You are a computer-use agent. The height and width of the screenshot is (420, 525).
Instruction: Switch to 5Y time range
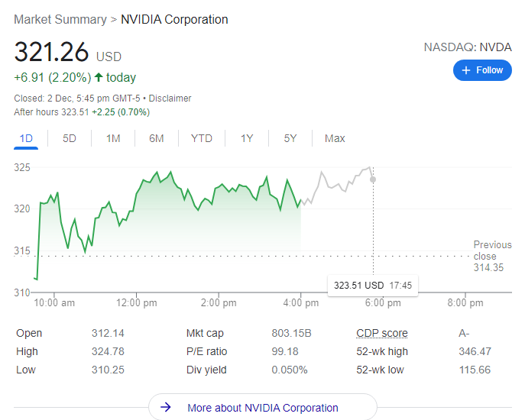click(x=290, y=138)
